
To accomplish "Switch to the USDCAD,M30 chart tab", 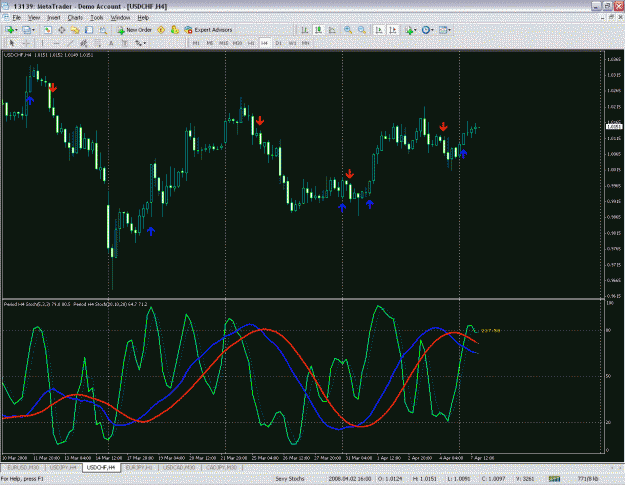I will tap(180, 467).
